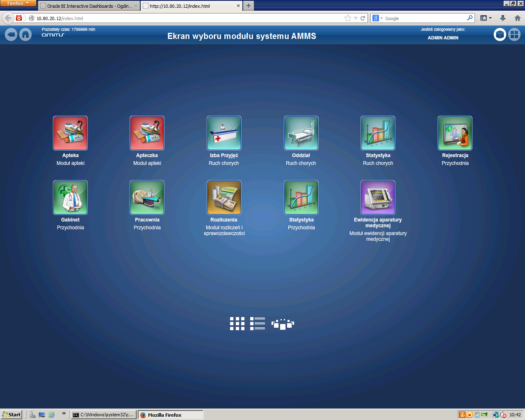Open the Rejestracja module icon
Screen dimensions: 525x420
point(455,133)
